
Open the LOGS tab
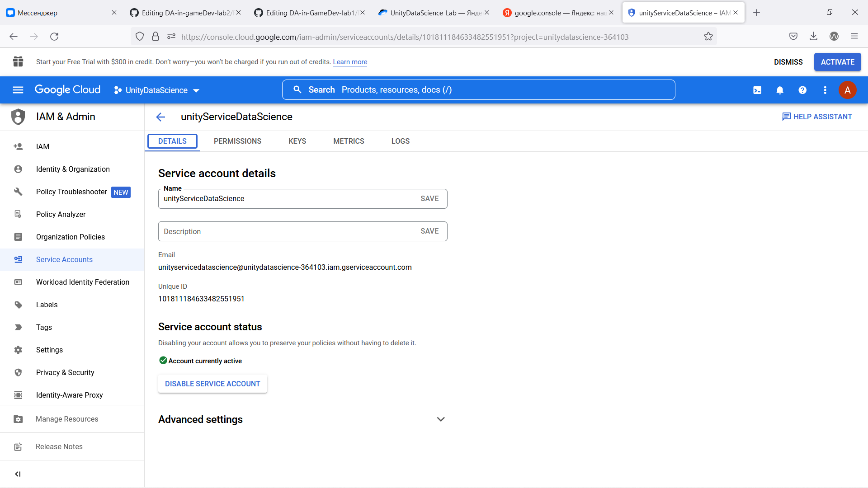pyautogui.click(x=400, y=141)
